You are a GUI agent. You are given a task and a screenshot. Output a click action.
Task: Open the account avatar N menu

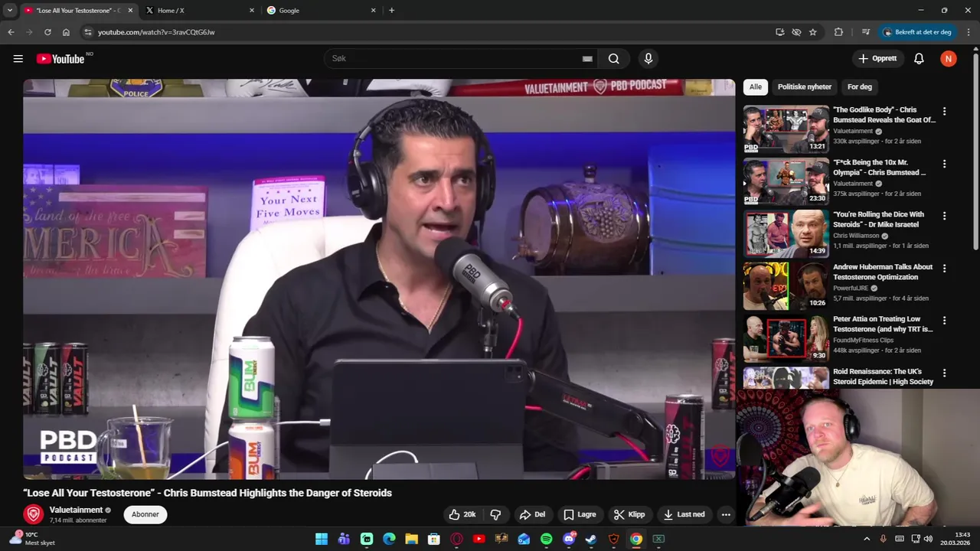click(x=949, y=59)
